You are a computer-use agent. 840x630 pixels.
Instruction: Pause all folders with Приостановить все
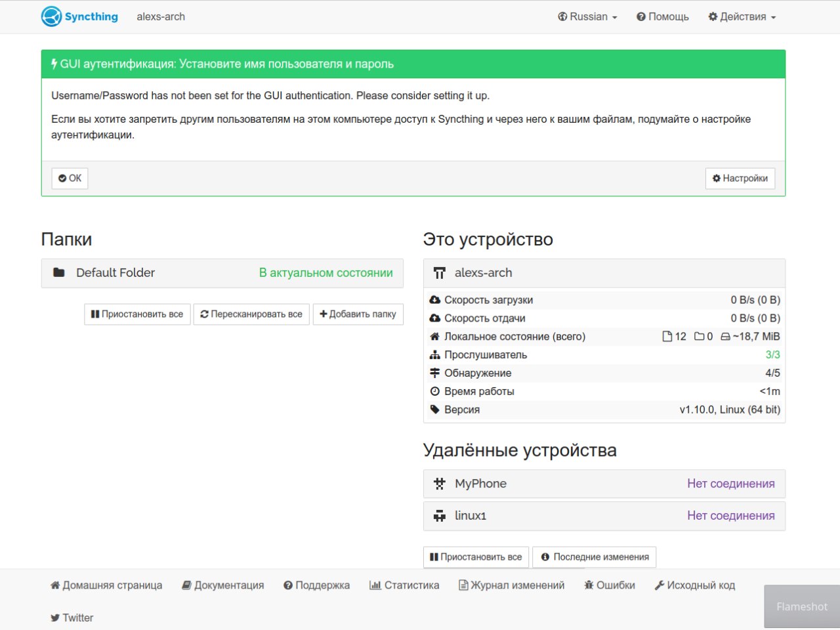pyautogui.click(x=137, y=314)
